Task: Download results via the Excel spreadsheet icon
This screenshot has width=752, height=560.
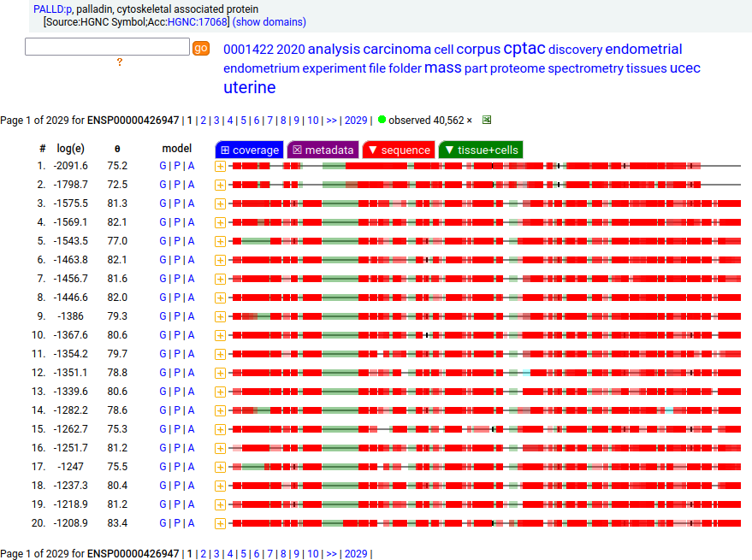Action: click(486, 120)
